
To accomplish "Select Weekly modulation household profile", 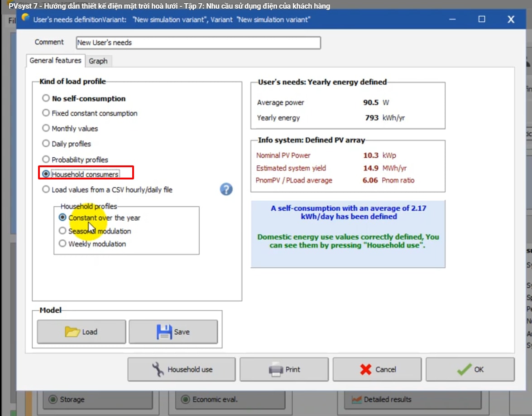I will pyautogui.click(x=62, y=243).
